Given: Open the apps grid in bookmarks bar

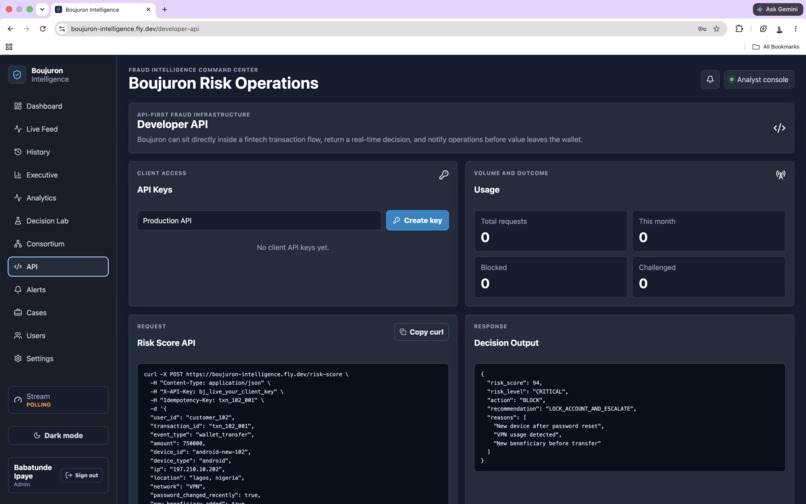Looking at the screenshot, I should (9, 47).
